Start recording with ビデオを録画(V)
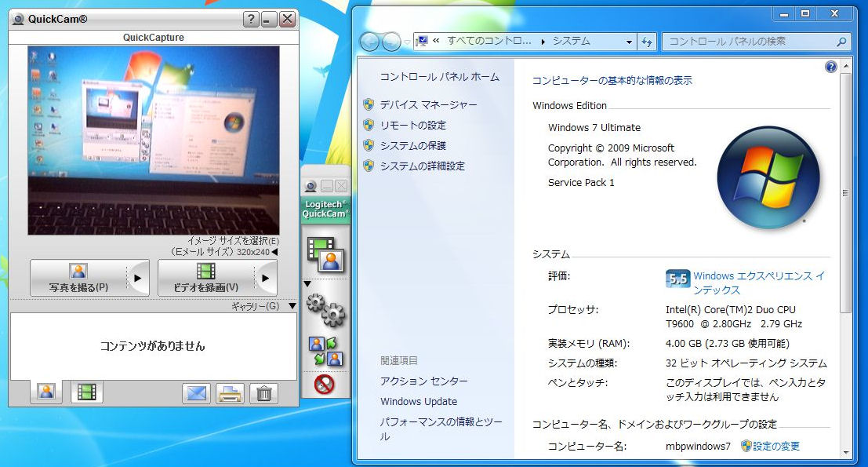 (x=206, y=278)
